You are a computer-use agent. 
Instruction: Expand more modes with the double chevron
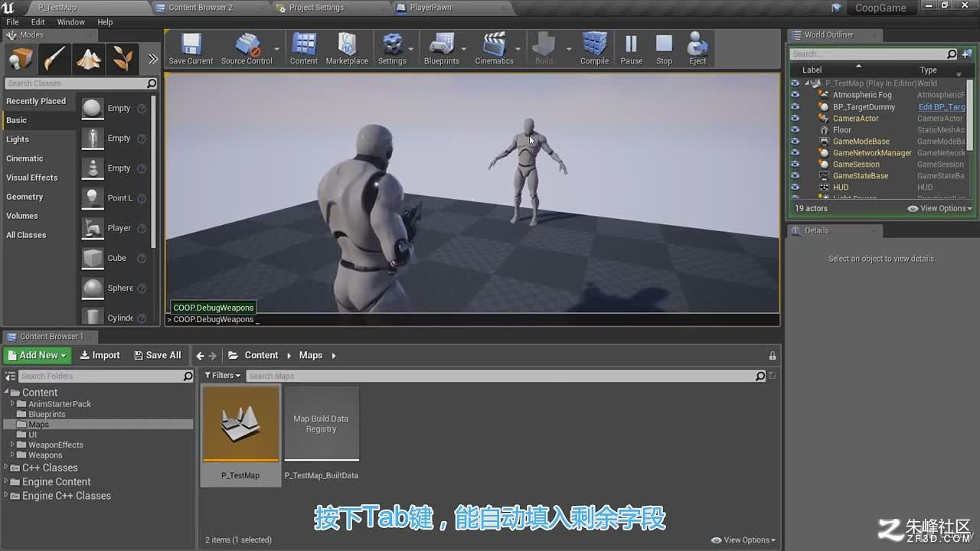pos(152,59)
